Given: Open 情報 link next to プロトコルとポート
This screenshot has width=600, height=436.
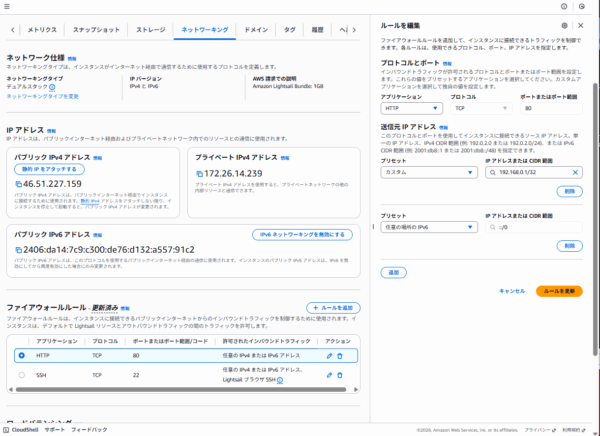Looking at the screenshot, I should 447,64.
